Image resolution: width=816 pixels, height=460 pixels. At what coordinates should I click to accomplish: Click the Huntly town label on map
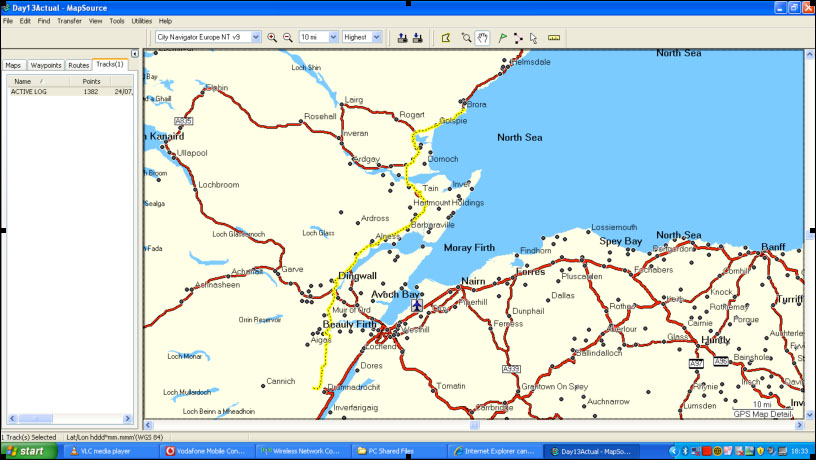pos(716,340)
